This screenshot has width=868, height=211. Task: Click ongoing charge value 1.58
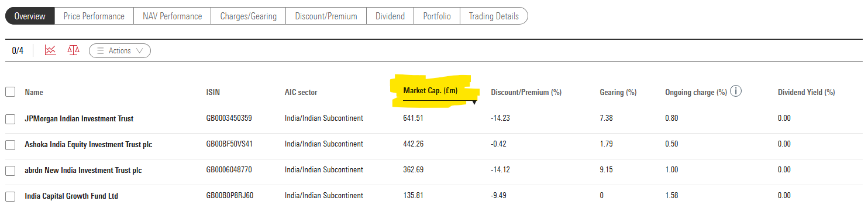tap(671, 196)
